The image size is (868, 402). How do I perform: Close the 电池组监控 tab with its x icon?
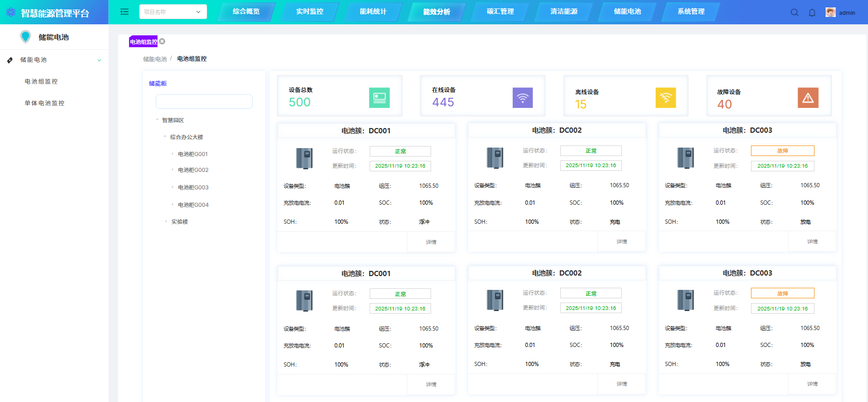point(163,41)
